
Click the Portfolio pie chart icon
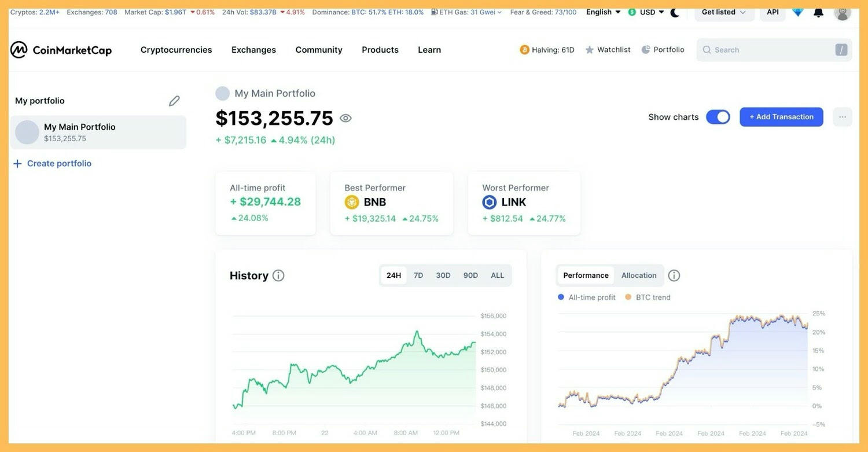coord(646,50)
